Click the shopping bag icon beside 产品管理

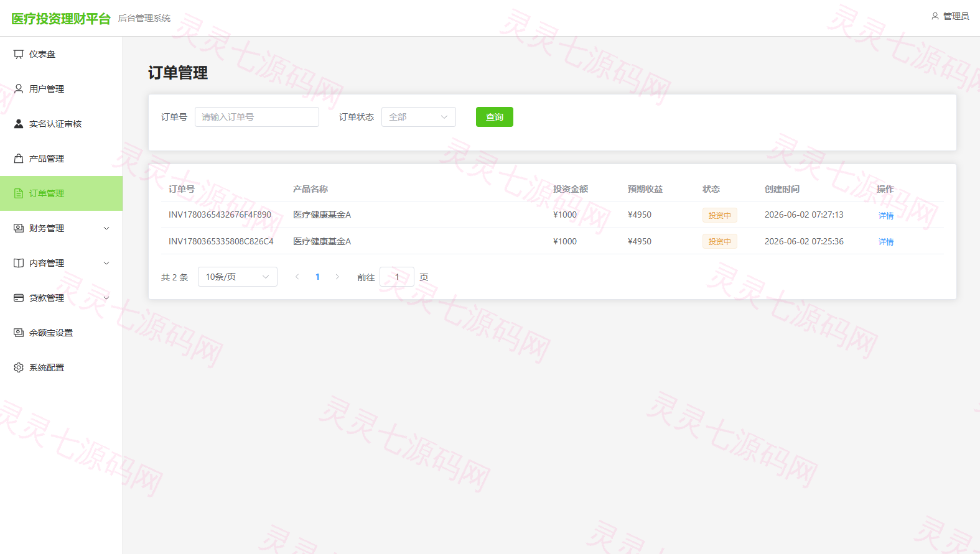point(19,159)
